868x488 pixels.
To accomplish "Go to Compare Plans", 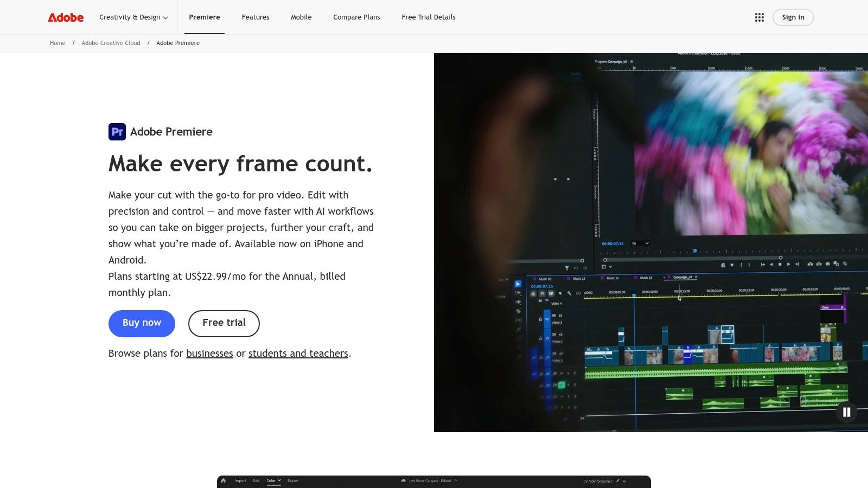I will coord(356,17).
